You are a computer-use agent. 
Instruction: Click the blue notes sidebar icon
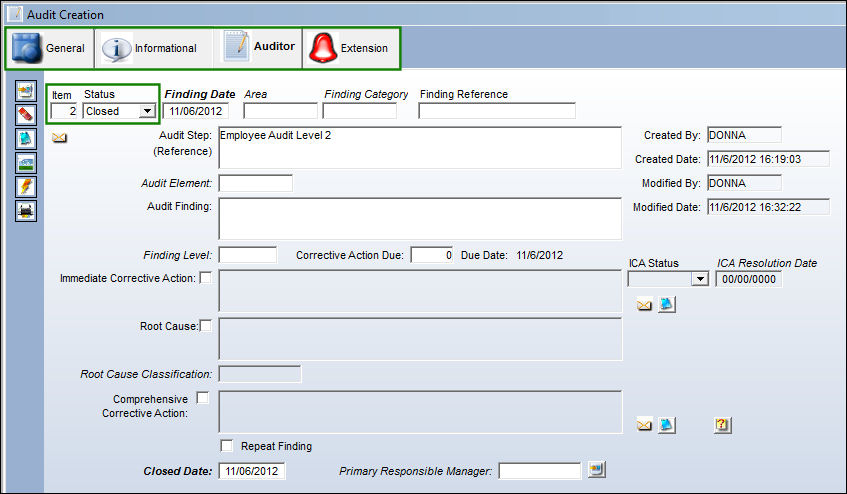(25, 139)
